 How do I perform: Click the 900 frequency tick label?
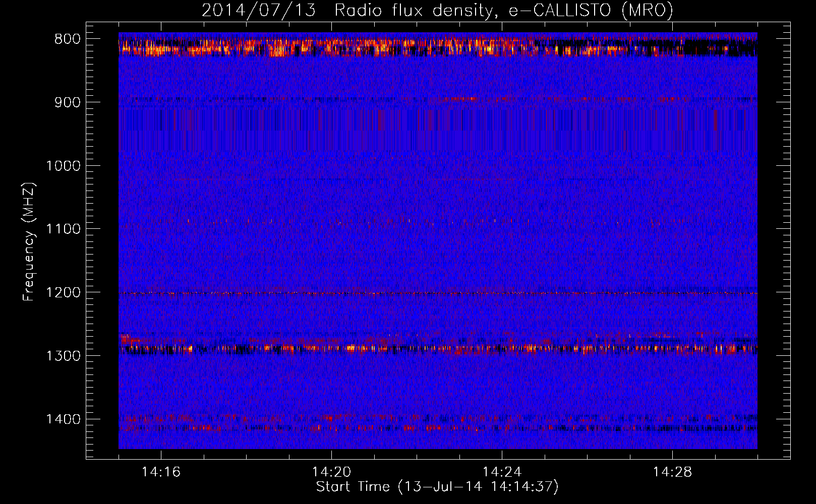(67, 103)
